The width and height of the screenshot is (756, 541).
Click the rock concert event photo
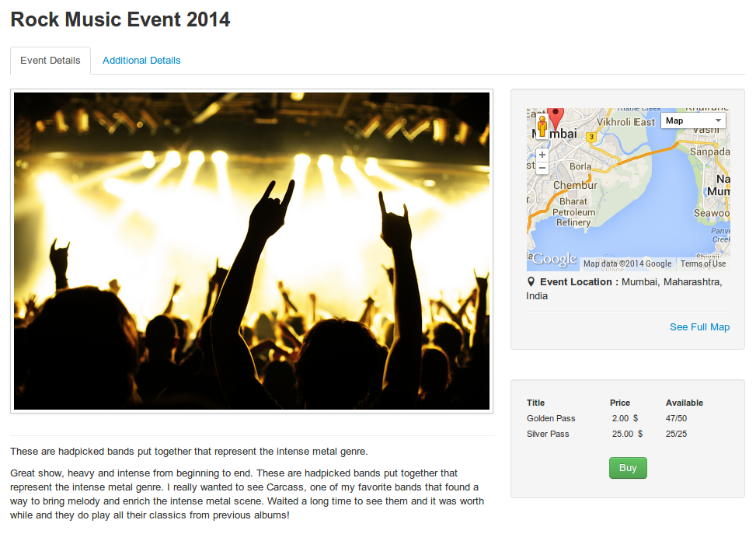(x=252, y=251)
